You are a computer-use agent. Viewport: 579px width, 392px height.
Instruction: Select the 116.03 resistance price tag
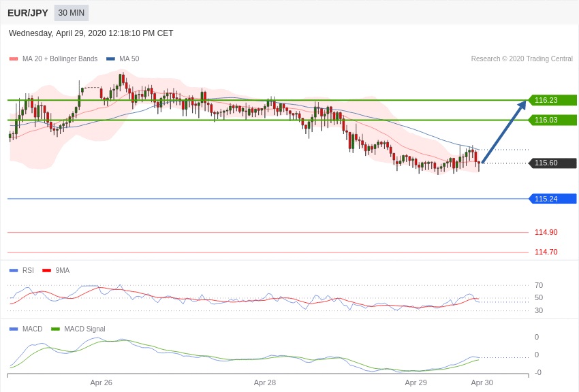pos(552,120)
